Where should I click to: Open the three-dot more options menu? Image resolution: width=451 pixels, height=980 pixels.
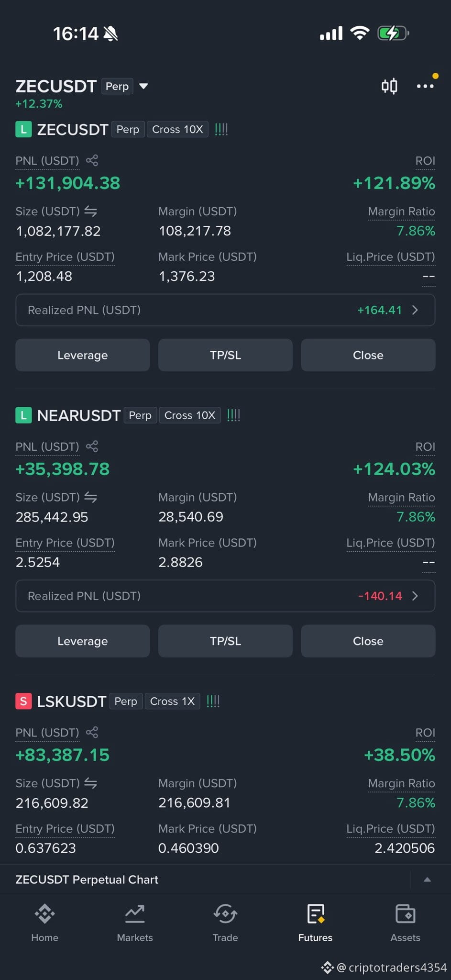pyautogui.click(x=425, y=86)
